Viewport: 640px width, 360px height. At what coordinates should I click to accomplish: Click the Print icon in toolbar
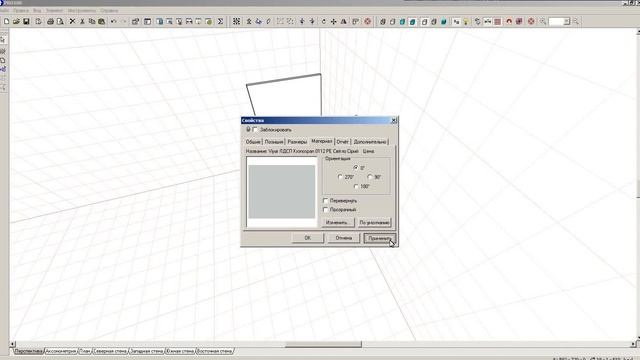click(50, 21)
